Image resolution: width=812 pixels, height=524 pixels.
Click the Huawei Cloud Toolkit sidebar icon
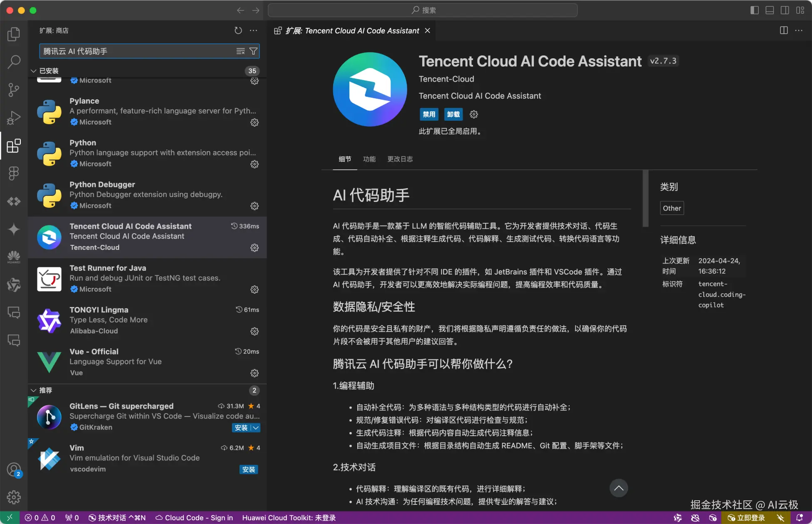point(14,257)
